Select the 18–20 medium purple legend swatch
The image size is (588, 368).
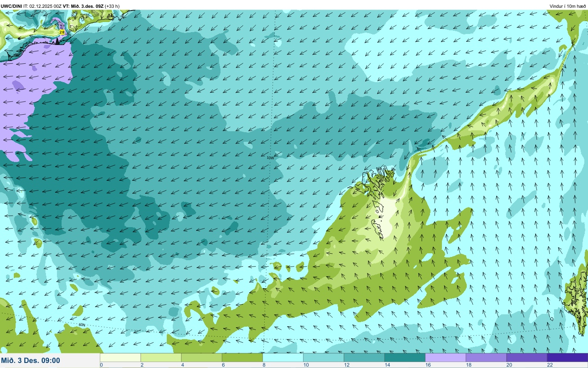pyautogui.click(x=486, y=357)
